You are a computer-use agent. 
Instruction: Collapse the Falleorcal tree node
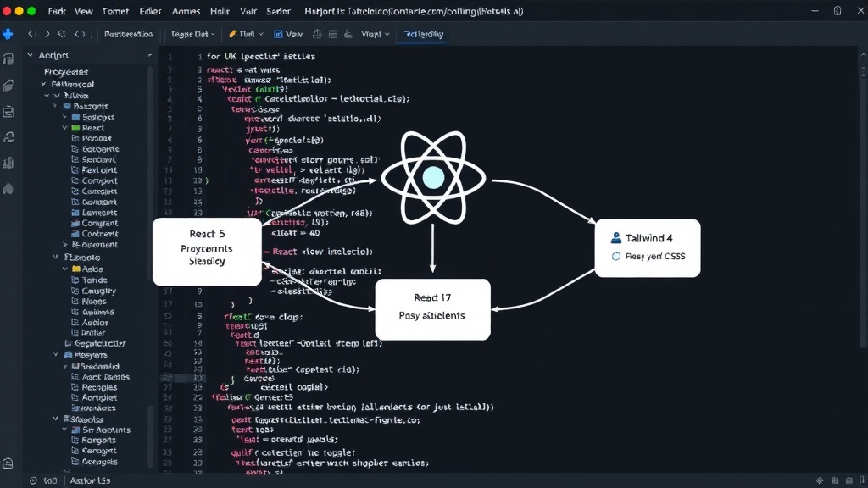coord(43,84)
